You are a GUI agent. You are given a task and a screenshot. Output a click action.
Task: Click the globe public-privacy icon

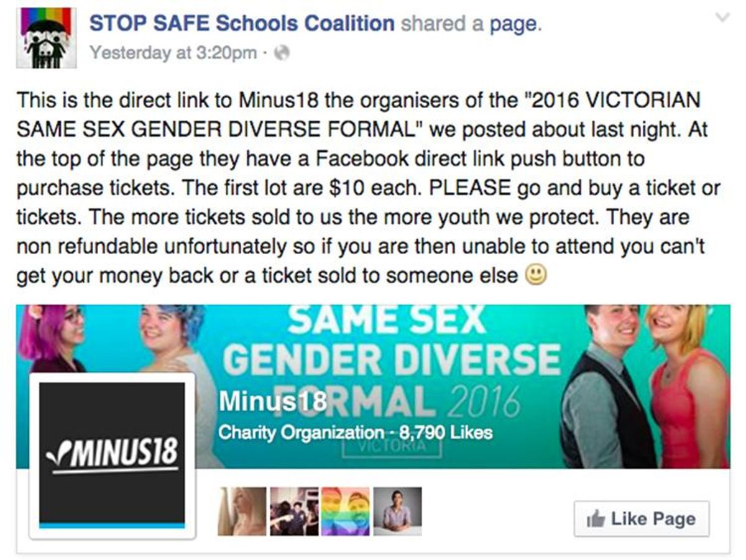(282, 53)
